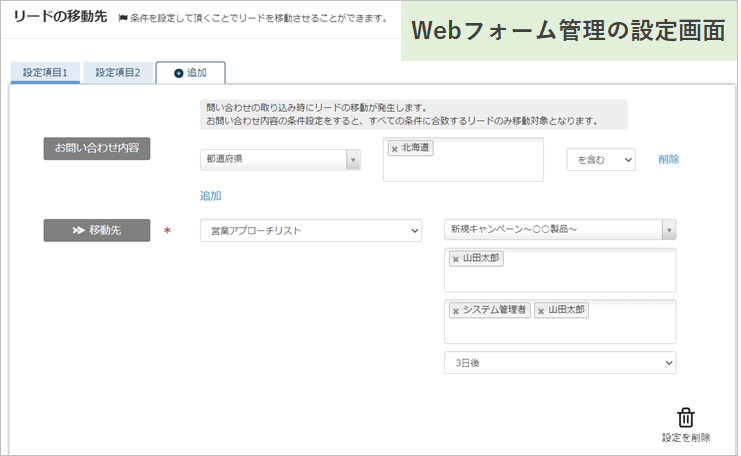Viewport: 741px width, 456px height.
Task: Click the 削除 link beside the condition
Action: [x=669, y=160]
